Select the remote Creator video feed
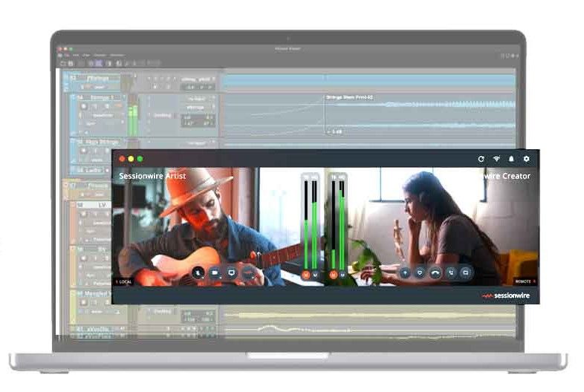This screenshot has height=392, width=584. point(432,226)
